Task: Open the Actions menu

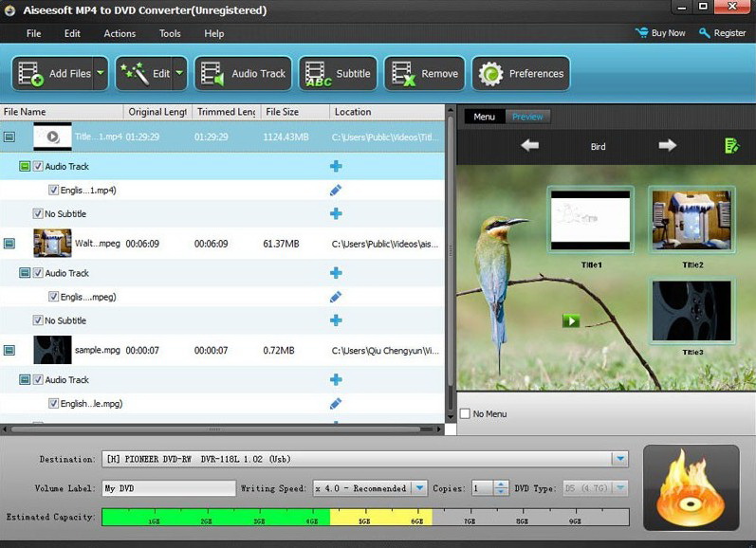Action: pyautogui.click(x=120, y=33)
